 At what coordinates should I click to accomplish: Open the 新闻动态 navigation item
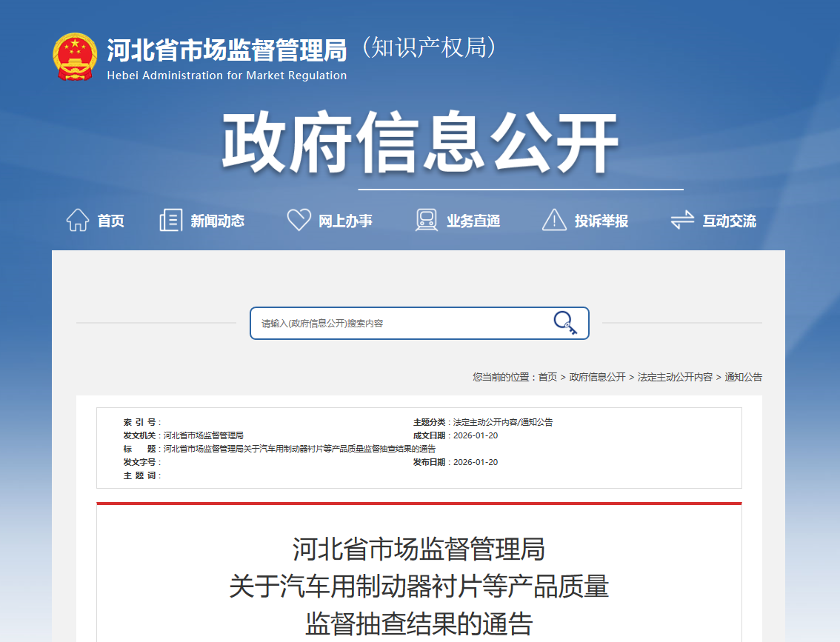point(218,221)
